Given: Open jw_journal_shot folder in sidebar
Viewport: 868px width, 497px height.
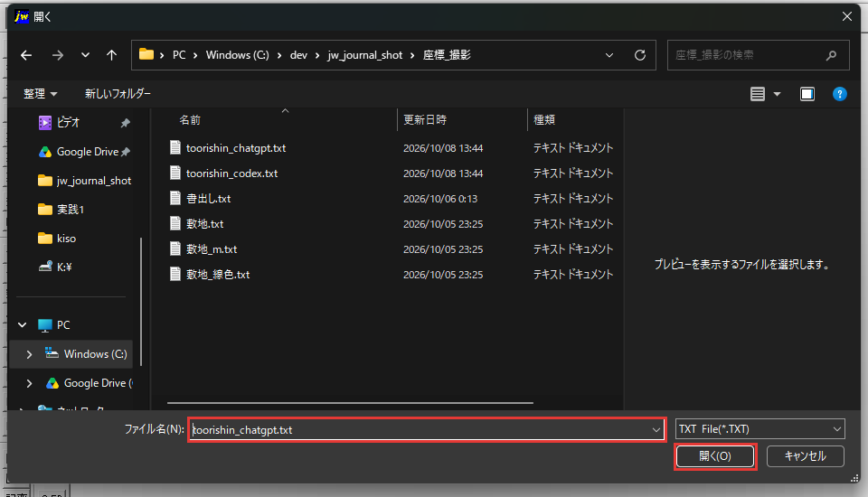Looking at the screenshot, I should pyautogui.click(x=84, y=181).
